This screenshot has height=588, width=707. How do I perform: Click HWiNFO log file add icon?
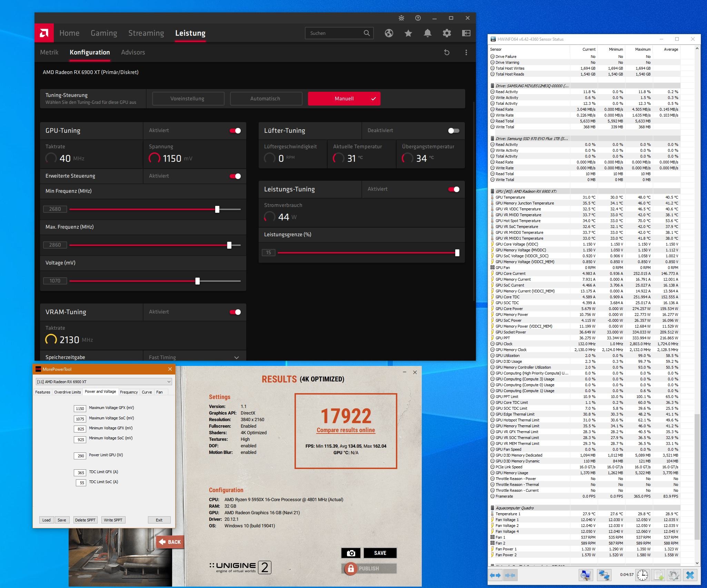pyautogui.click(x=658, y=575)
